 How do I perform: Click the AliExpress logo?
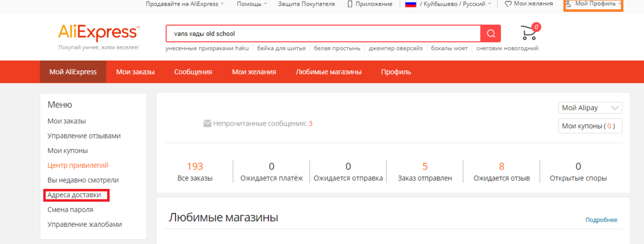(x=98, y=32)
